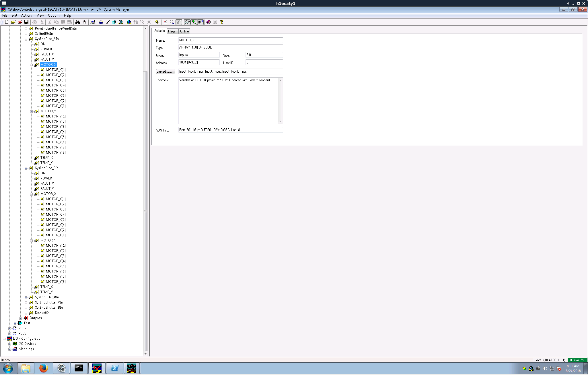Click the yellow question mark help icon
The image size is (588, 375).
click(x=222, y=22)
